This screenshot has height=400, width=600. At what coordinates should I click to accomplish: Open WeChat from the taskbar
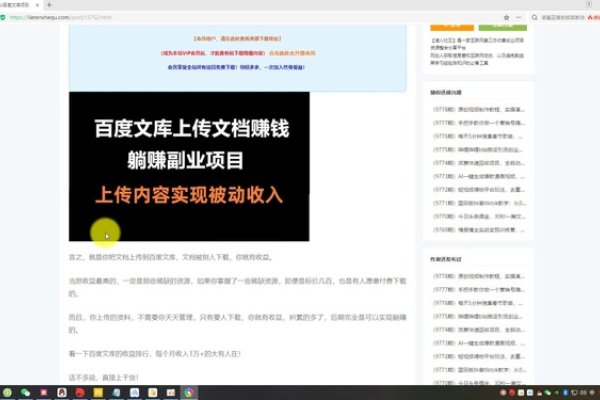point(25,392)
